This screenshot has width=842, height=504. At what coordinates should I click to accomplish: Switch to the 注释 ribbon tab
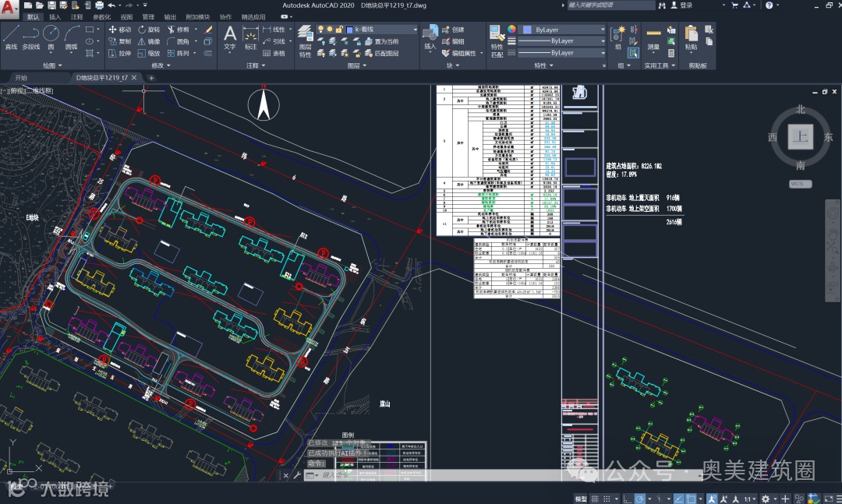[x=76, y=16]
